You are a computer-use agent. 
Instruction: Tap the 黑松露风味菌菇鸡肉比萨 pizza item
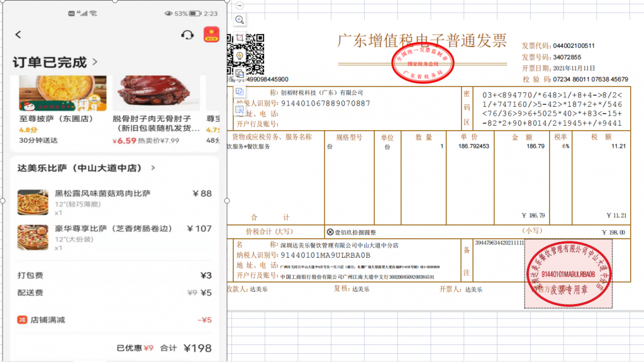point(113,202)
